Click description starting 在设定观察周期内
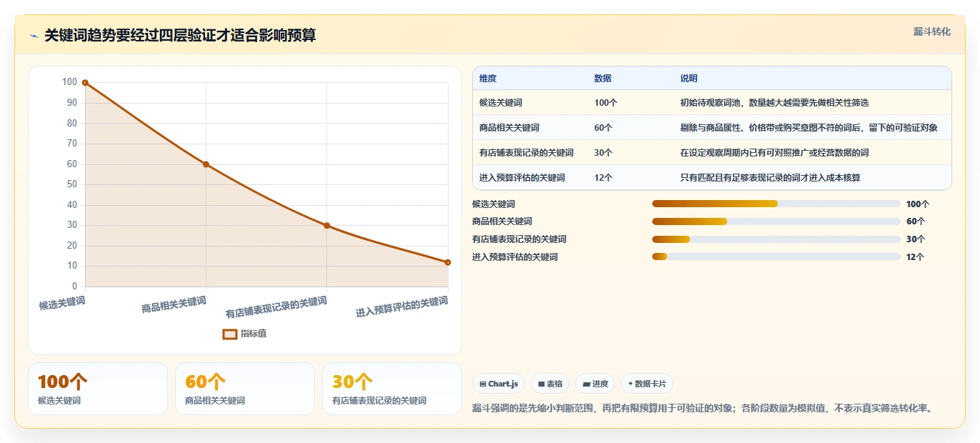The height and width of the screenshot is (443, 980). [x=774, y=153]
